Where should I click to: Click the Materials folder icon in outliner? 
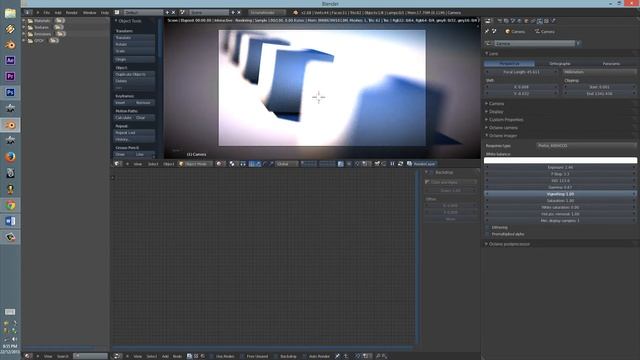pos(30,20)
